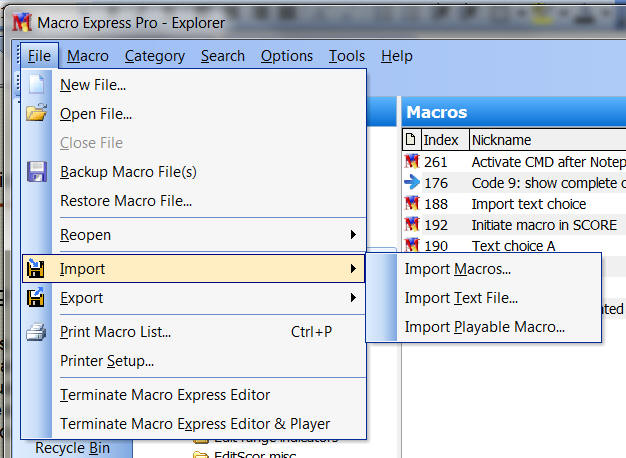Click the page icon column header
The image size is (626, 458).
tap(410, 139)
